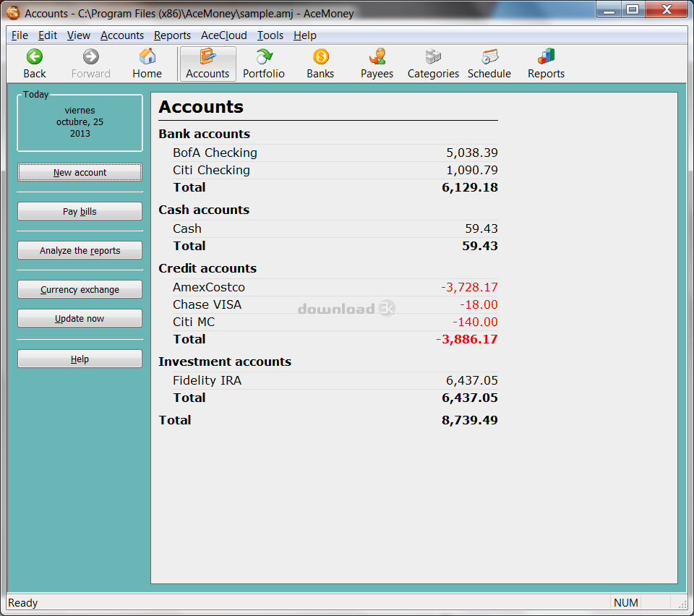Click the -140.00 balance value
The height and width of the screenshot is (616, 694).
475,322
